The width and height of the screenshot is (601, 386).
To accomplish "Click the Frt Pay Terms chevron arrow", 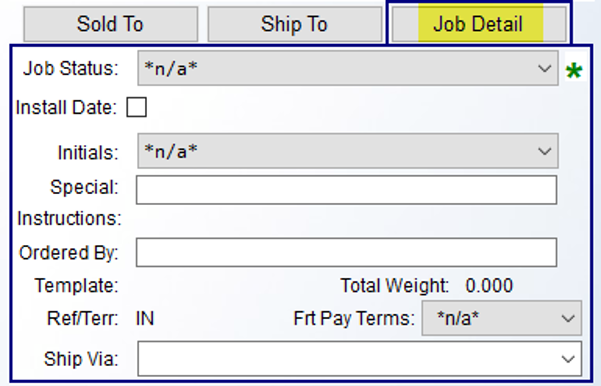I will [568, 319].
